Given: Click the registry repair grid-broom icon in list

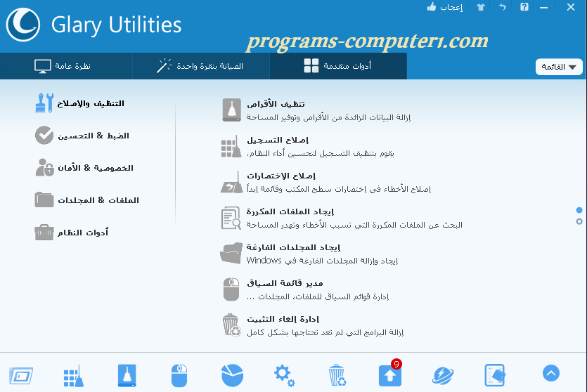Looking at the screenshot, I should pos(231,147).
